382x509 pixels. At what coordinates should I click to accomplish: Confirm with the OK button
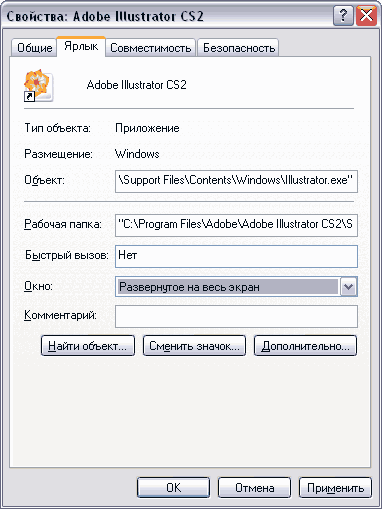(173, 488)
